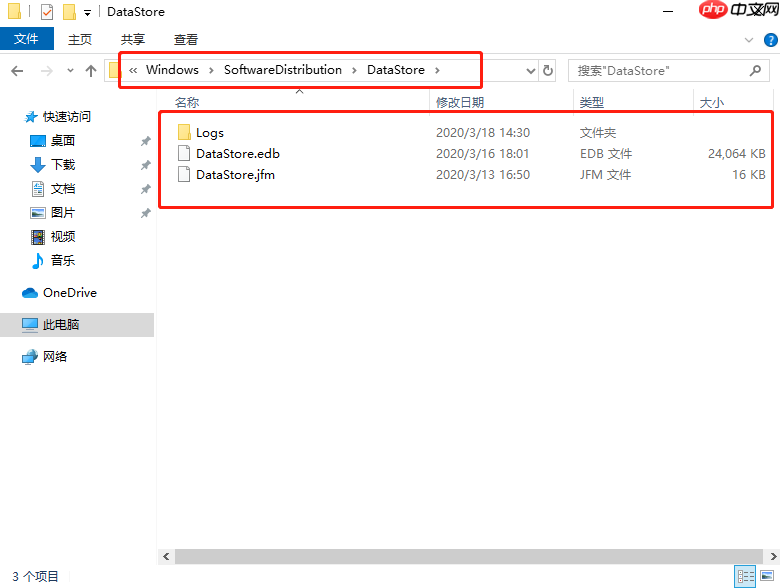780x588 pixels.
Task: Click the title bar new folder icon
Action: pyautogui.click(x=69, y=11)
